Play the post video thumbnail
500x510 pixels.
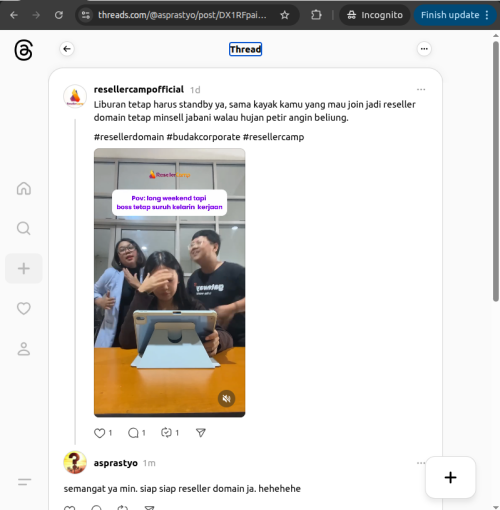[169, 283]
